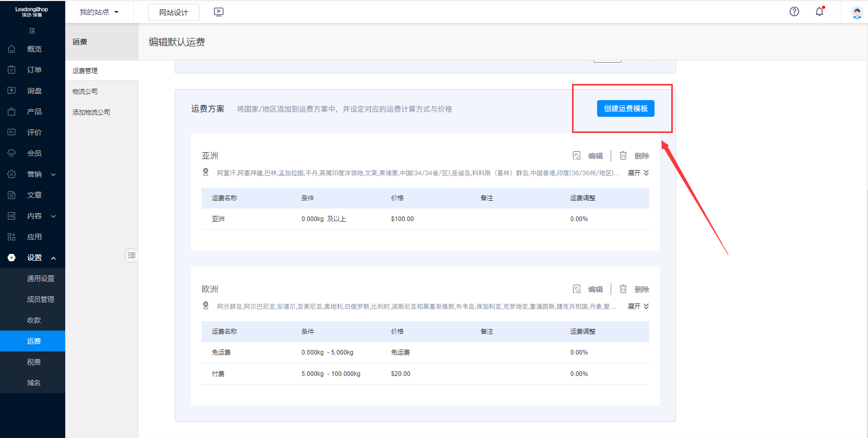Screen dimensions: 868x438
Task: Open the preview monitor icon
Action: coord(219,12)
